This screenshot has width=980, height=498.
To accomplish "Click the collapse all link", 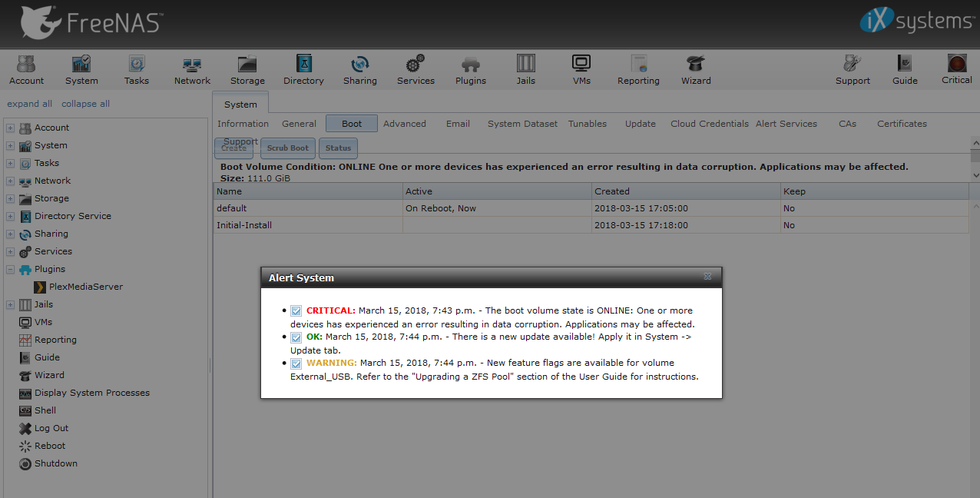I will [x=85, y=104].
